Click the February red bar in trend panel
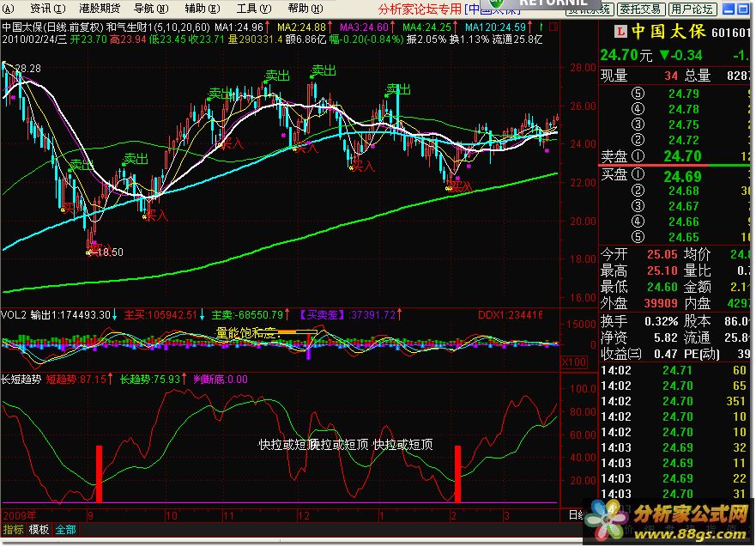The image size is (756, 547). 457,474
